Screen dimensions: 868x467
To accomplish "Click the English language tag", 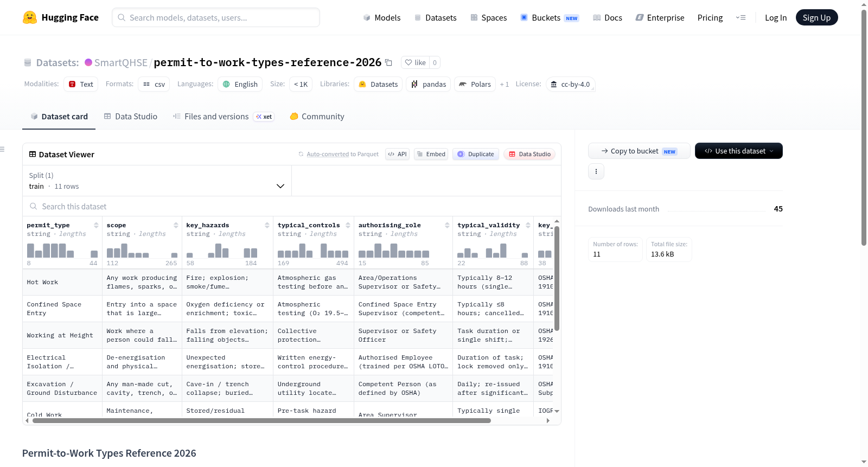I will [240, 84].
